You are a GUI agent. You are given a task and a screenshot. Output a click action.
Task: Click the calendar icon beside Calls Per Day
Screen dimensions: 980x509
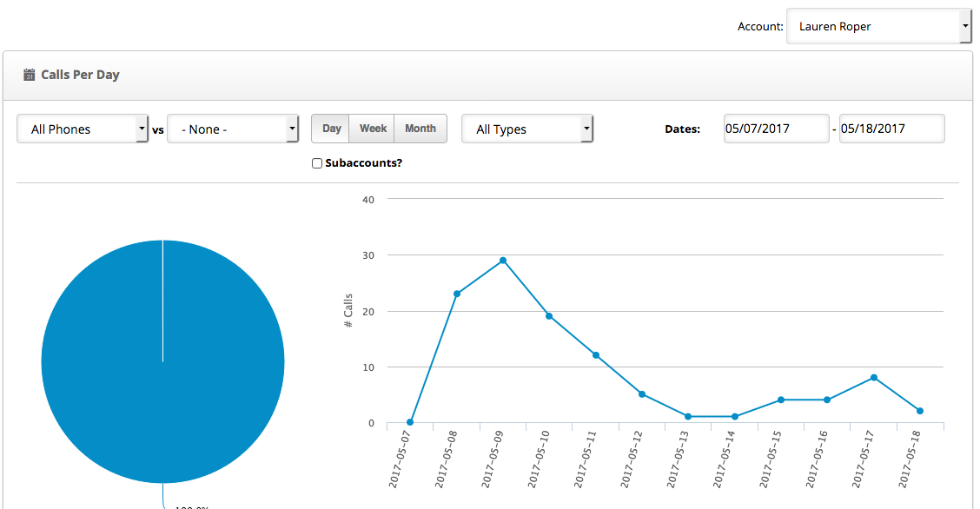[29, 75]
